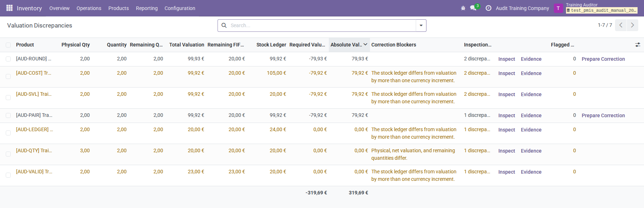
Task: Open the Reporting menu
Action: [147, 8]
